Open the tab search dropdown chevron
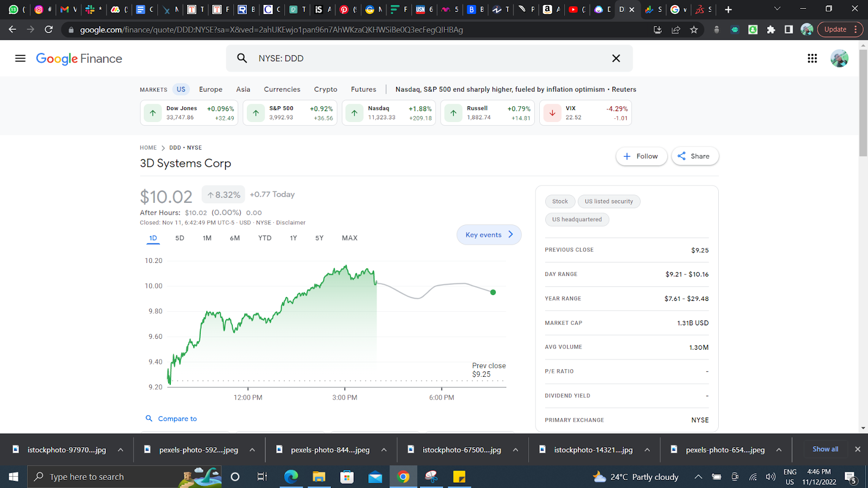The width and height of the screenshot is (868, 488). tap(777, 9)
